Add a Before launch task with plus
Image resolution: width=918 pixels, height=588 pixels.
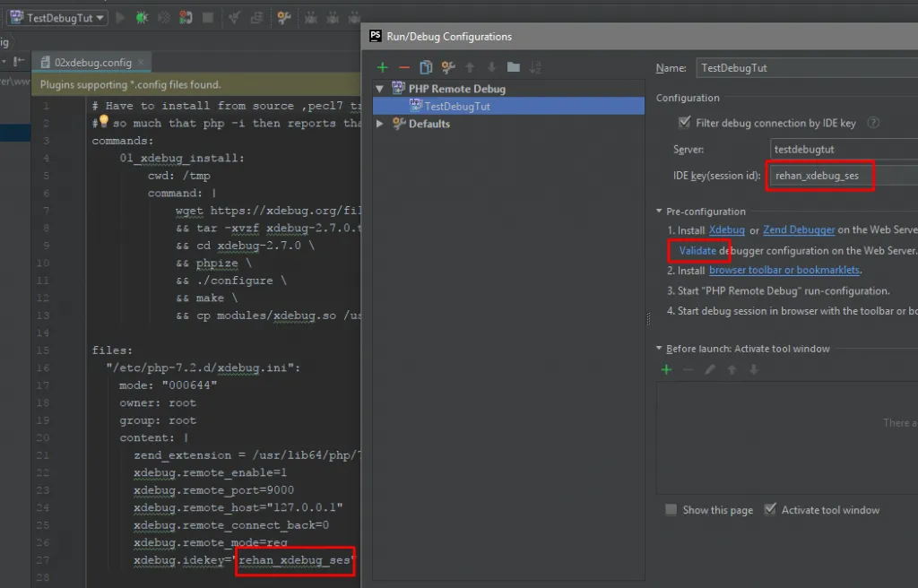click(666, 369)
